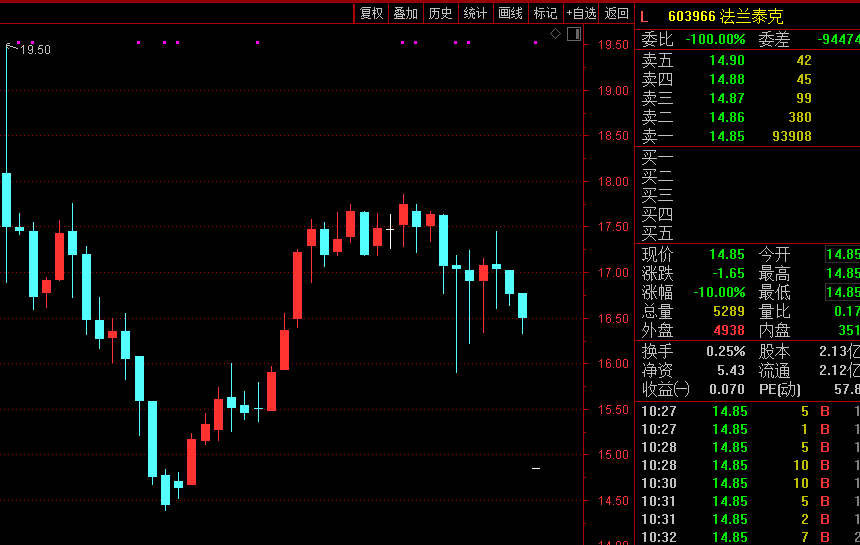Click the PE(动) label
860x545 pixels.
pyautogui.click(x=780, y=389)
